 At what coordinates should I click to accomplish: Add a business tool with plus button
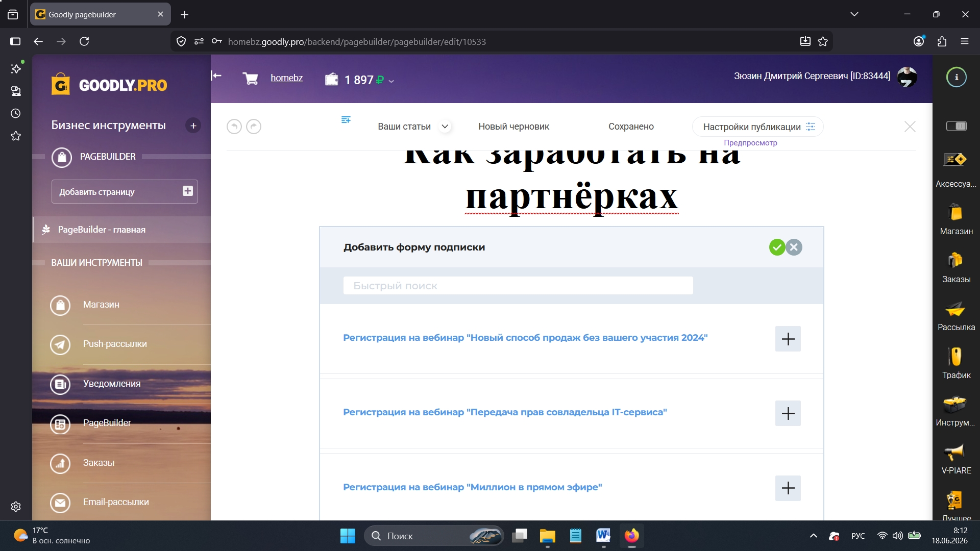(x=193, y=126)
